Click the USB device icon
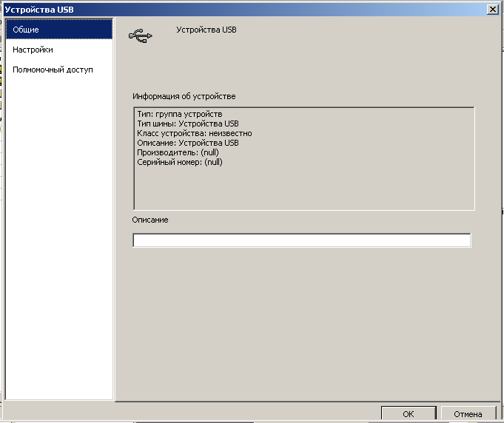 click(141, 36)
